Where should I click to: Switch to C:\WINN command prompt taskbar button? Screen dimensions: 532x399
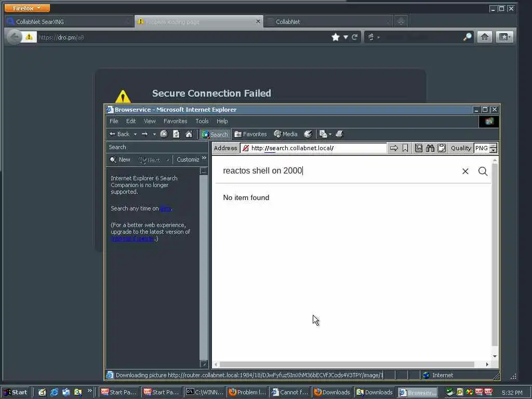tap(205, 392)
